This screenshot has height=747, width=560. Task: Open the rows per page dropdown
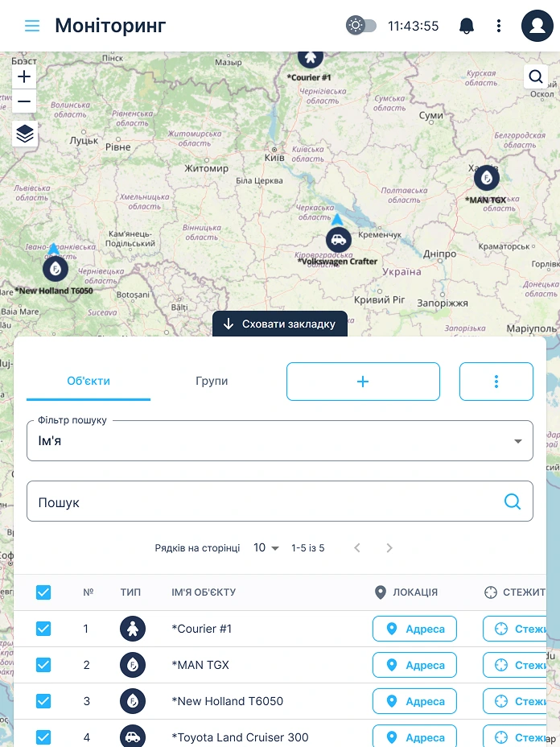[x=266, y=548]
